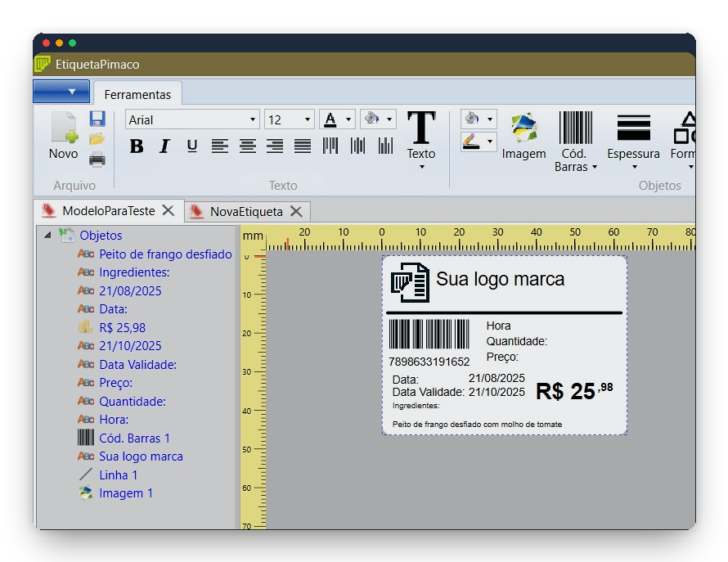Click middle barcode text position icon
The image size is (728, 562).
click(358, 146)
